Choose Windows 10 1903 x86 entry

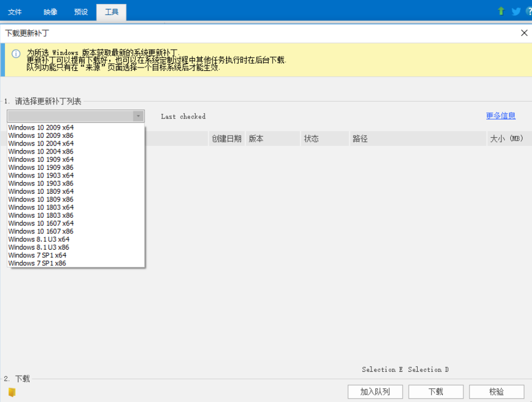(x=76, y=184)
